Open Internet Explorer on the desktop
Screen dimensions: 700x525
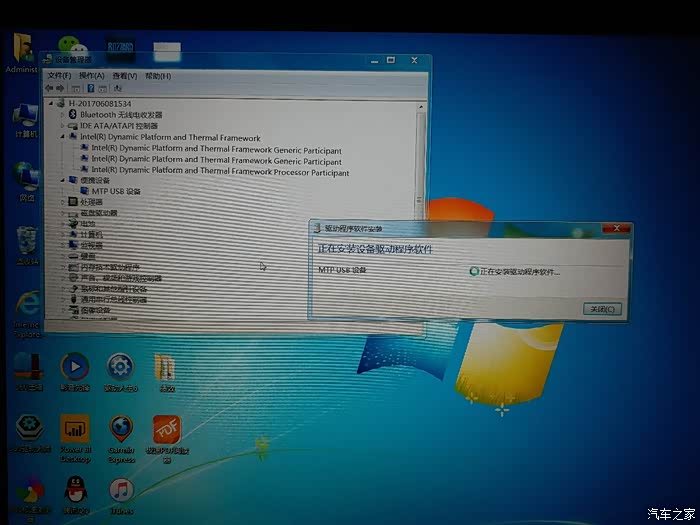(x=26, y=304)
